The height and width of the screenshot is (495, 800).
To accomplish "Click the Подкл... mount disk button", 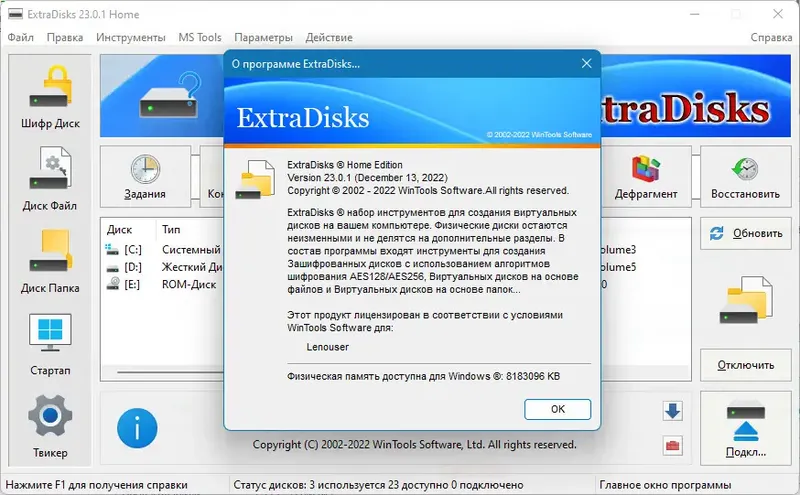I will [745, 428].
